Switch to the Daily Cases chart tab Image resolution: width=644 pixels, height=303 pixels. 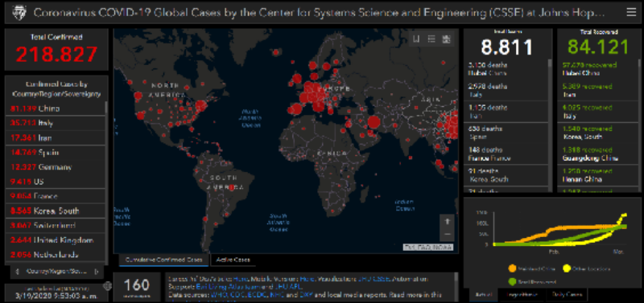tap(568, 294)
